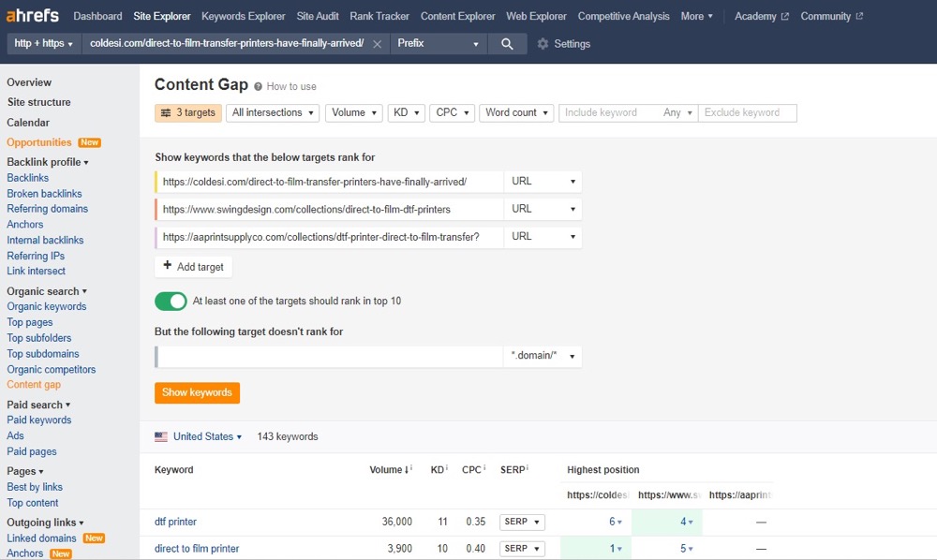Click position 4 for dtf printer

686,522
